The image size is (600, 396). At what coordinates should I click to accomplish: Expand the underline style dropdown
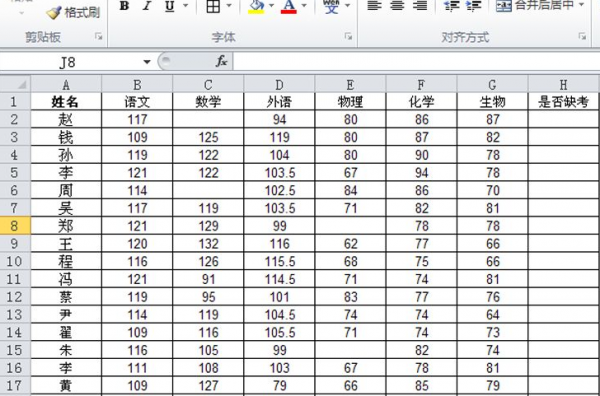coord(186,6)
